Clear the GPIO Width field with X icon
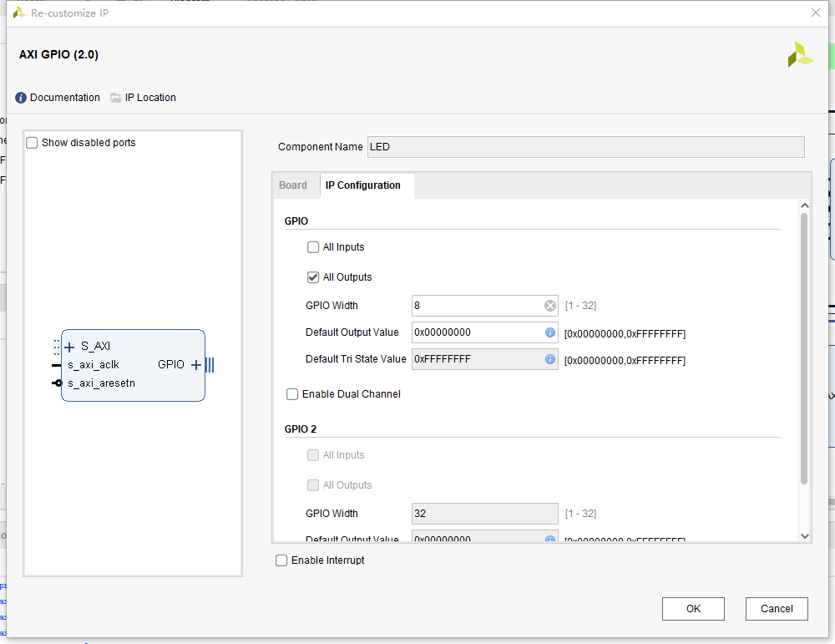Viewport: 835px width, 644px height. [550, 306]
